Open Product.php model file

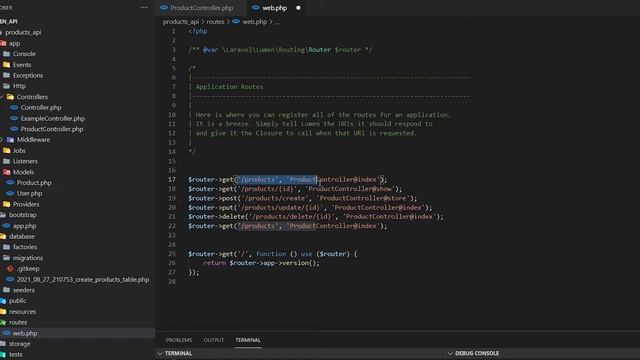coord(34,183)
